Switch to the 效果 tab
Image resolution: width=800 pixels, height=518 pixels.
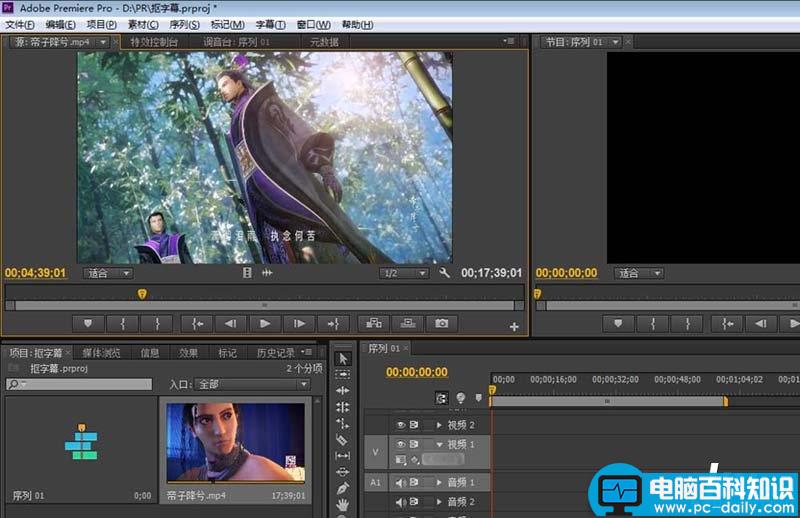[x=188, y=353]
